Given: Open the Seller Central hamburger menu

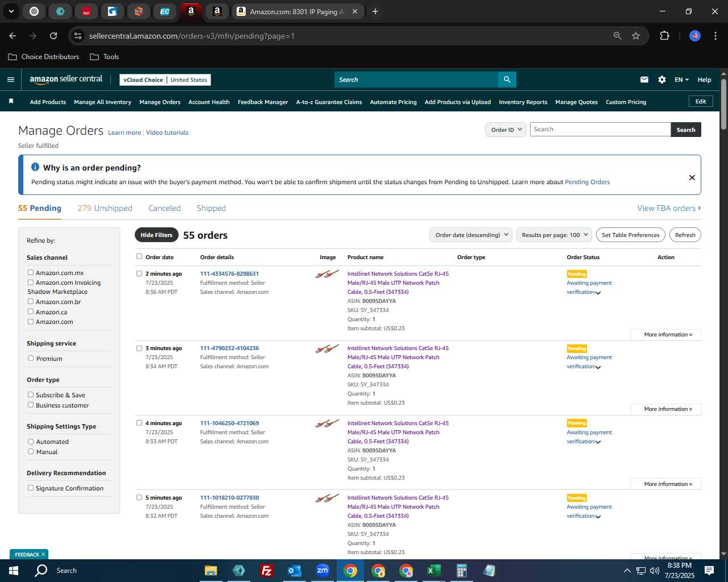Looking at the screenshot, I should (x=10, y=80).
